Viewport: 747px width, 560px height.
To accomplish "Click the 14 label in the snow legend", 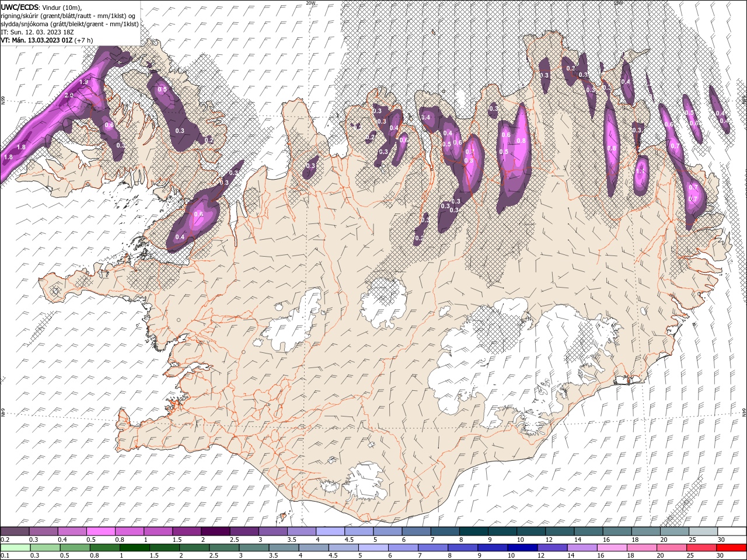I will (578, 540).
